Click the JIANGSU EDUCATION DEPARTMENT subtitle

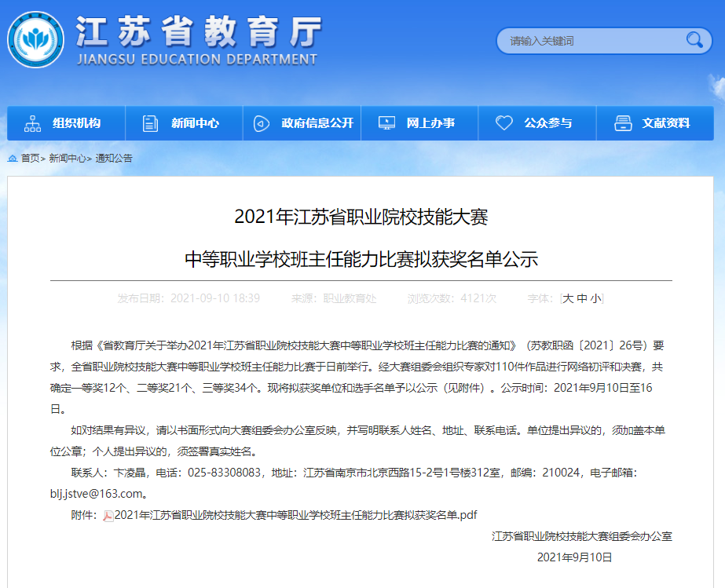pyautogui.click(x=197, y=60)
